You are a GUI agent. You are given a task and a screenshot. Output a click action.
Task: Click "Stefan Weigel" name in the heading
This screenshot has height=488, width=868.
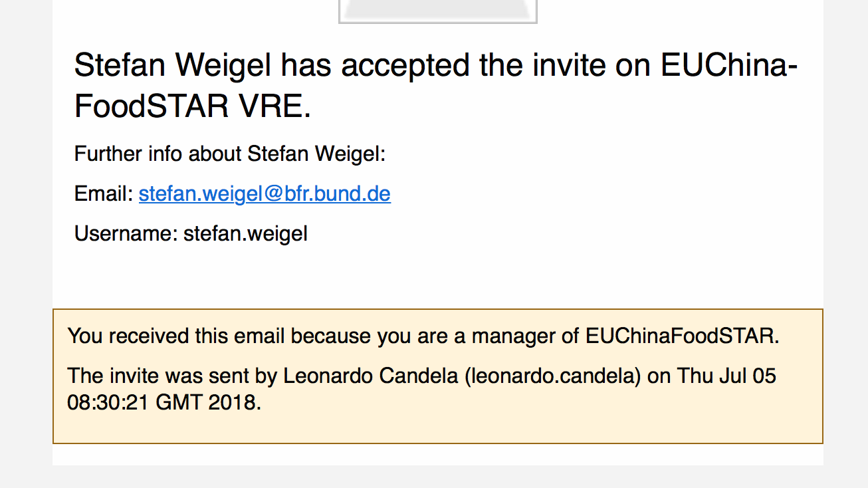[173, 66]
